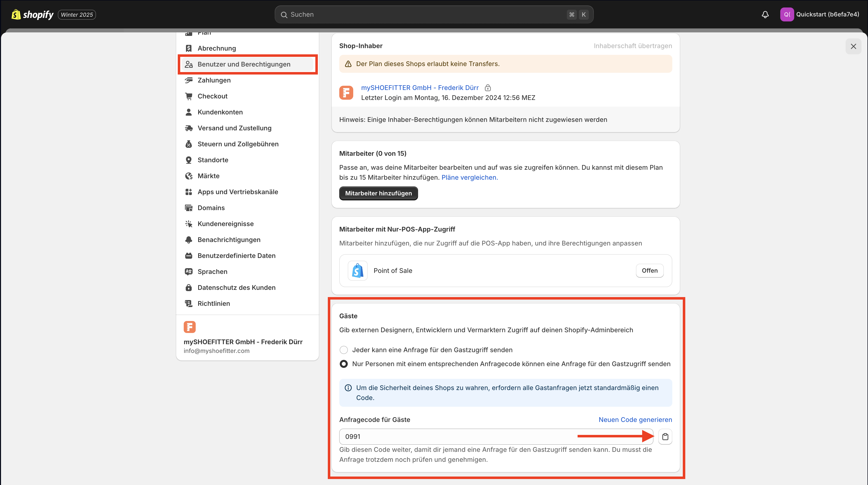Screen dimensions: 868x485
Task: Click the Kundenereignisse cursor icon
Action: click(x=189, y=224)
